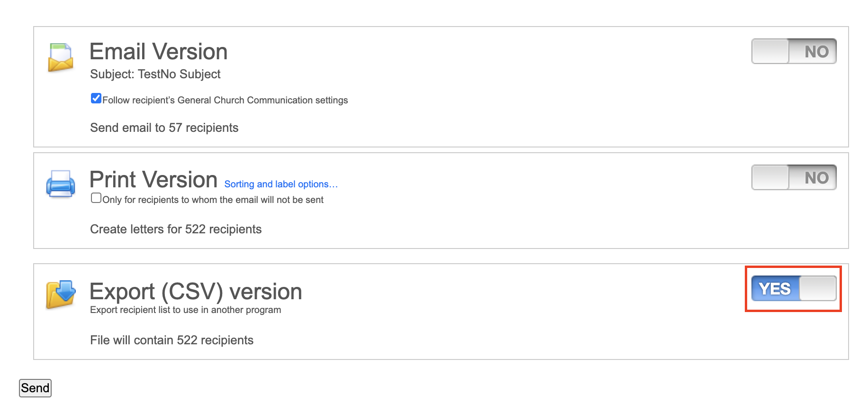Click Send email to 57 recipients text
Viewport: 868px width, 405px height.
pos(164,127)
